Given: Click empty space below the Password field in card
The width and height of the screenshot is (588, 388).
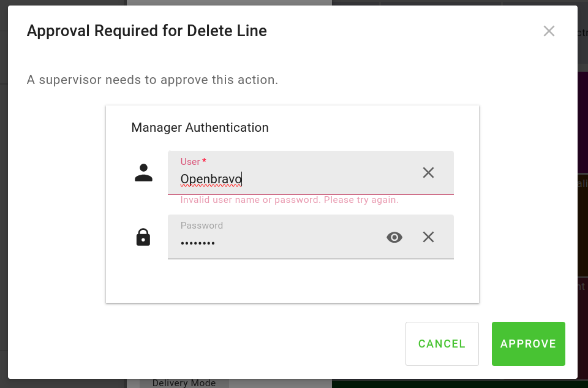Looking at the screenshot, I should tap(292, 281).
